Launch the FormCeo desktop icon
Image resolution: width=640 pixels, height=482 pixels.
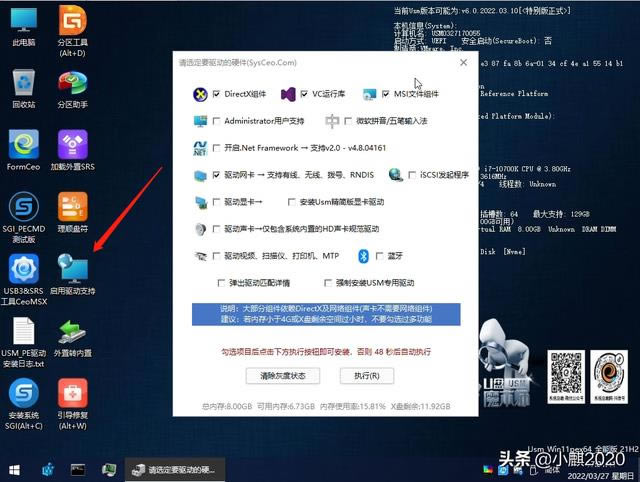tap(24, 150)
